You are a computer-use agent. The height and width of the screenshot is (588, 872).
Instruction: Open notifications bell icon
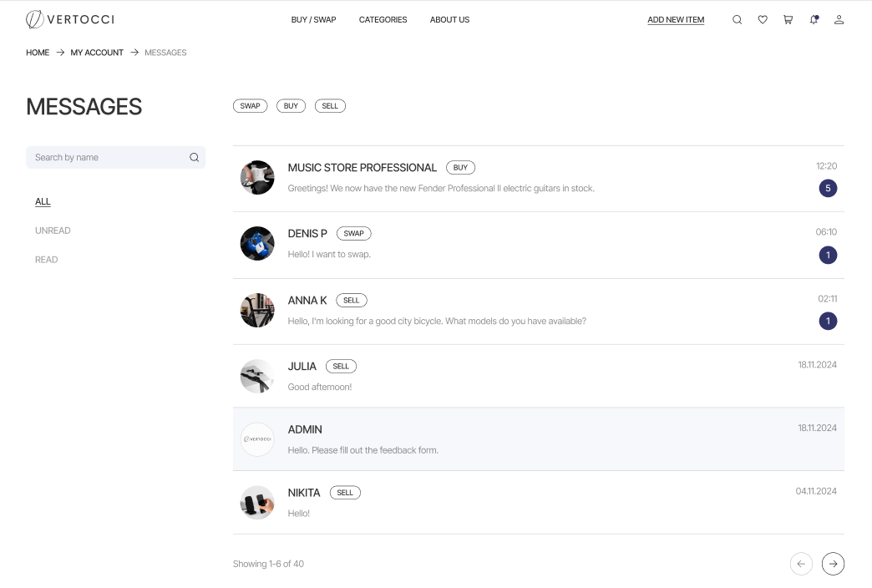[x=814, y=20]
